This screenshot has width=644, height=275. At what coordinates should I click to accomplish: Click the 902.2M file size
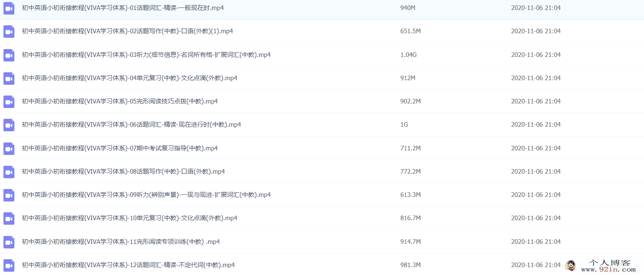pyautogui.click(x=410, y=101)
